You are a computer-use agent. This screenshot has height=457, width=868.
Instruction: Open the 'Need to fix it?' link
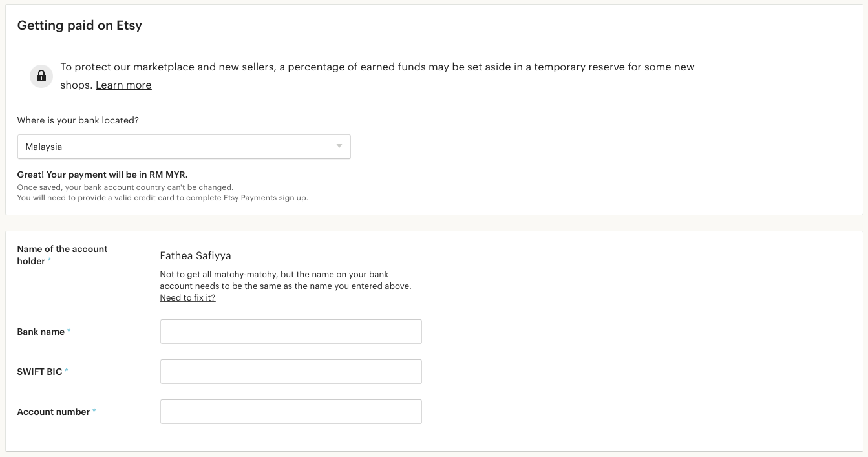tap(187, 298)
